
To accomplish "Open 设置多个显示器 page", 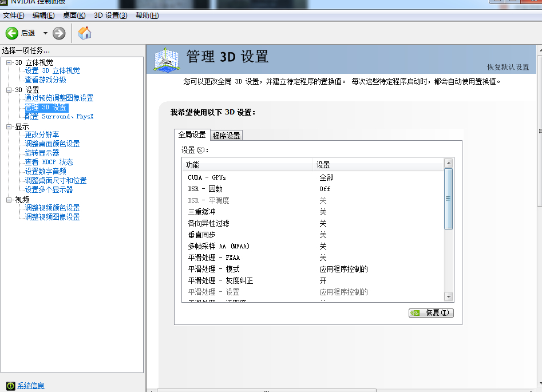I will pyautogui.click(x=49, y=190).
